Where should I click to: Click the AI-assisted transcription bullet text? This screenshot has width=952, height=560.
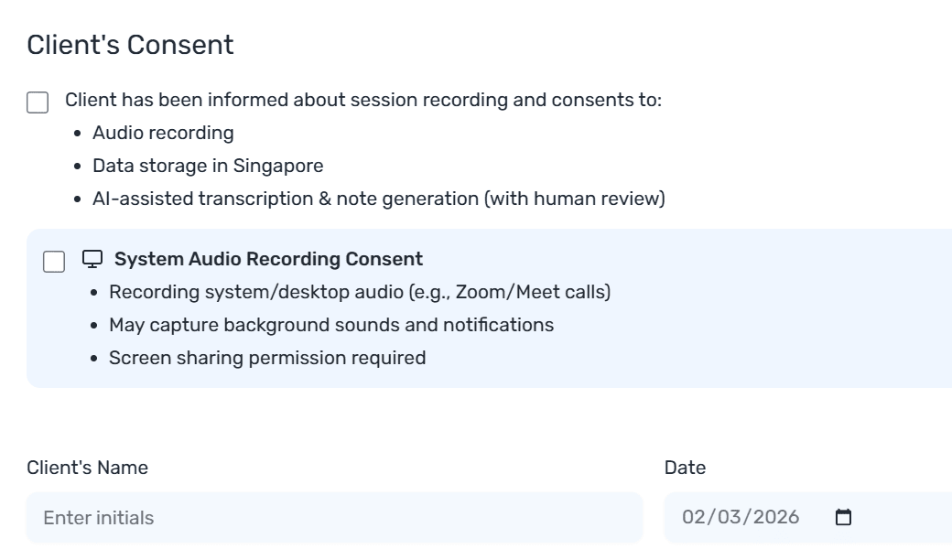point(378,199)
